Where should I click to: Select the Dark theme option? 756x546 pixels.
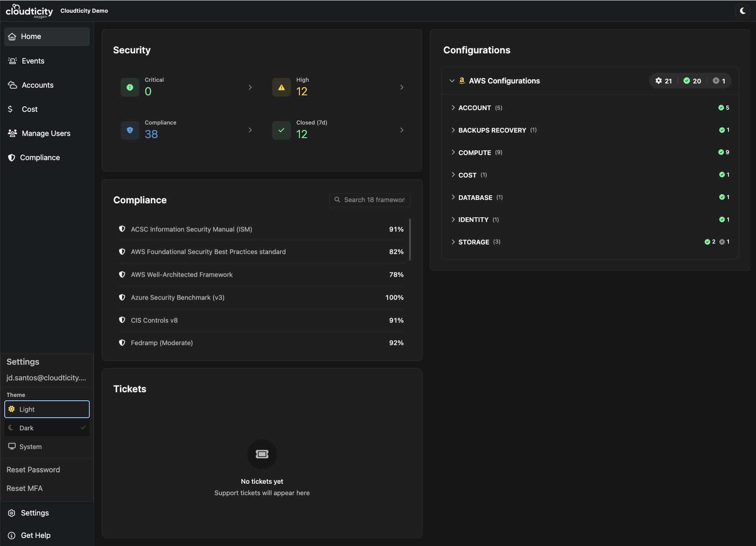pos(47,428)
